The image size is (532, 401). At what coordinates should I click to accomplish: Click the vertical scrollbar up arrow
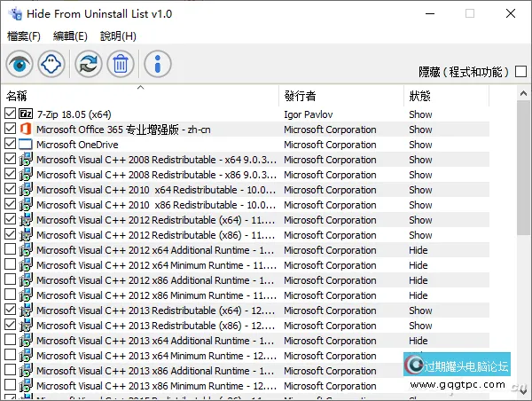523,96
